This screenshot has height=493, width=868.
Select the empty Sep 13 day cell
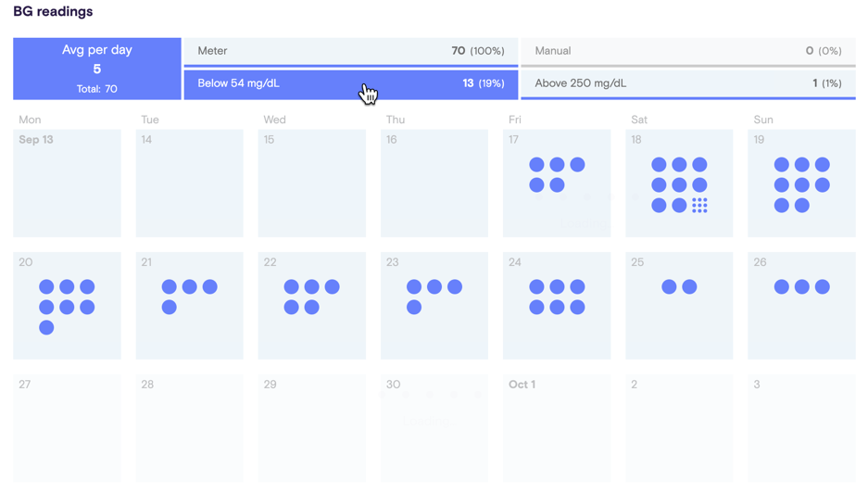click(x=67, y=183)
